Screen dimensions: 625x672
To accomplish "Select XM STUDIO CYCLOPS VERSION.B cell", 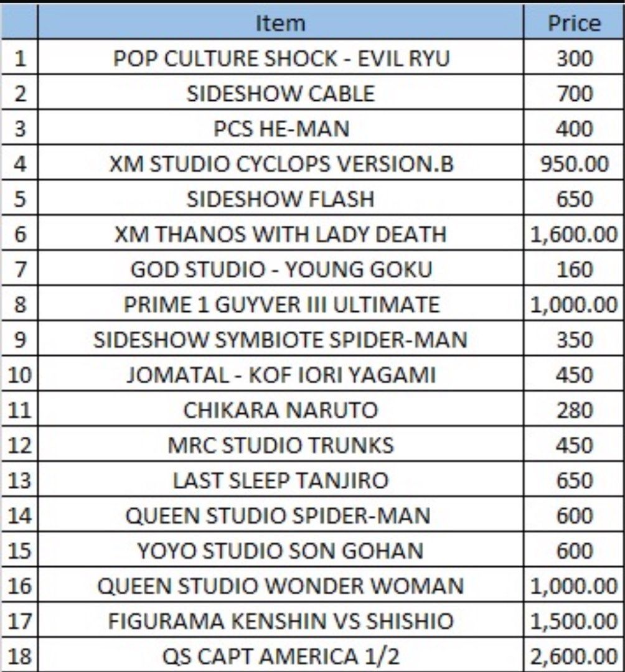I will 280,162.
